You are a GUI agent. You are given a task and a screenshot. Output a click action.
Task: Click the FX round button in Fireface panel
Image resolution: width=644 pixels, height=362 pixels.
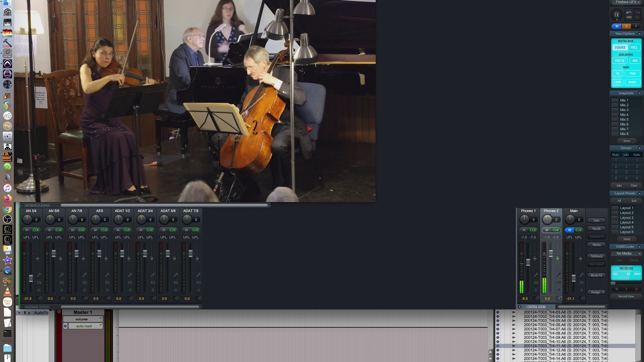[617, 15]
